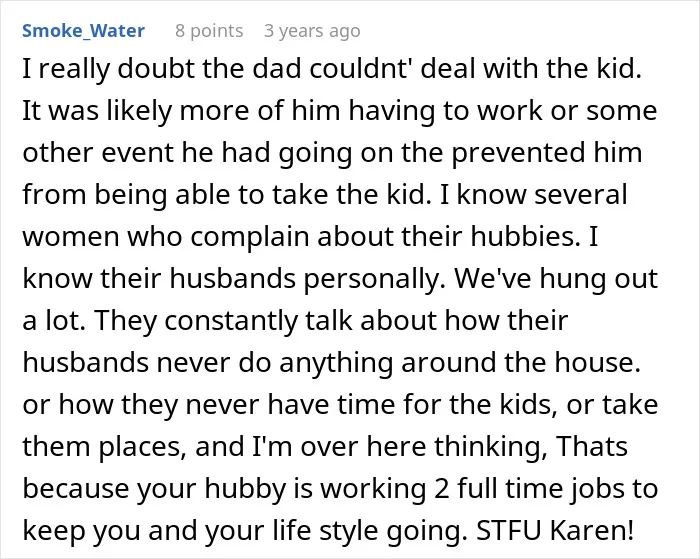Click the line 'a lot. They constantly talk'

(x=295, y=320)
